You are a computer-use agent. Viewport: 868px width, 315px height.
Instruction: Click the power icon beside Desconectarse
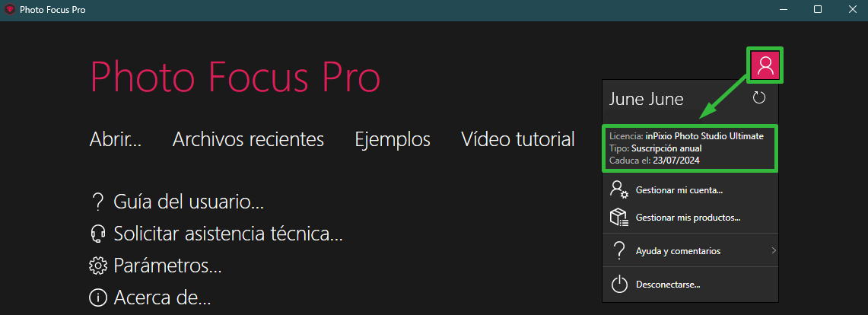click(619, 285)
